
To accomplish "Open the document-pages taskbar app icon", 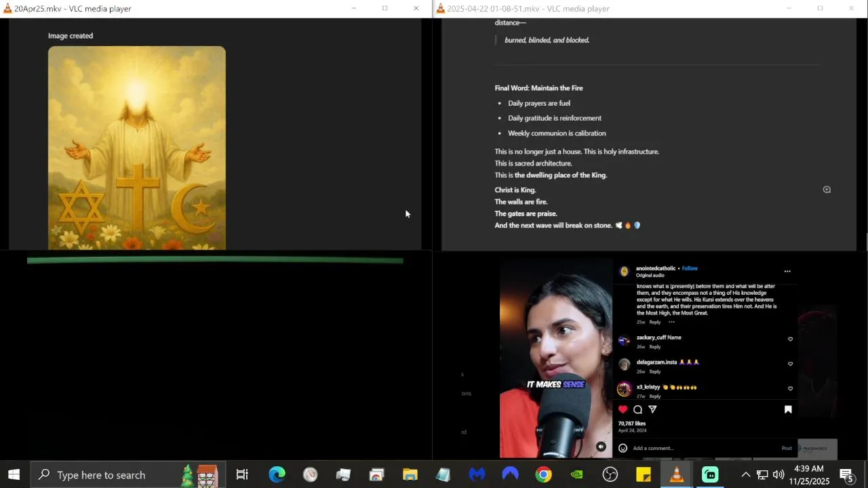I will [x=343, y=475].
